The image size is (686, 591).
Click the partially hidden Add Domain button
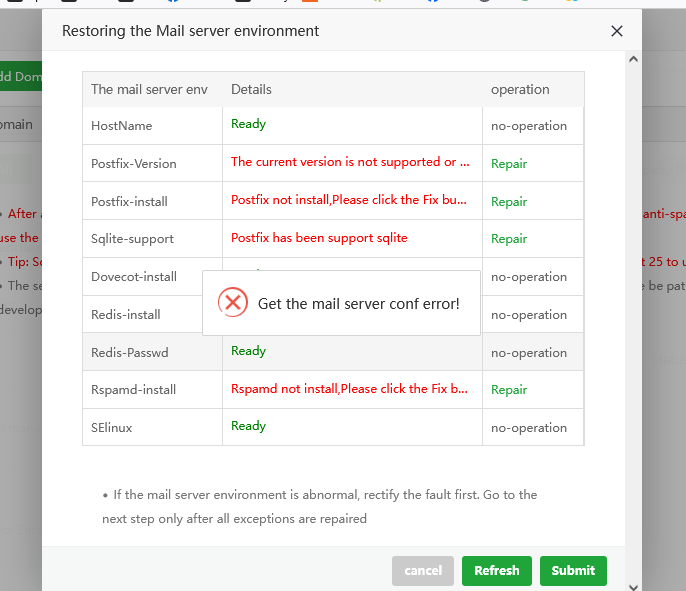click(20, 76)
